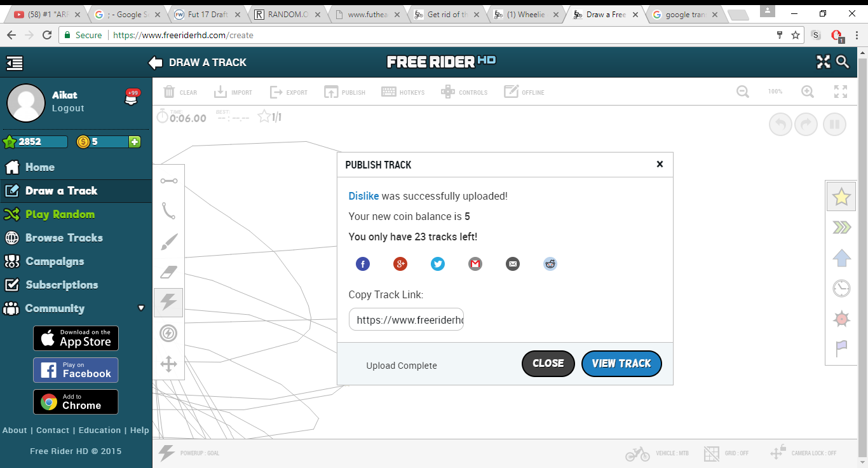This screenshot has height=468, width=868.
Task: Share track on Google Plus
Action: point(400,264)
